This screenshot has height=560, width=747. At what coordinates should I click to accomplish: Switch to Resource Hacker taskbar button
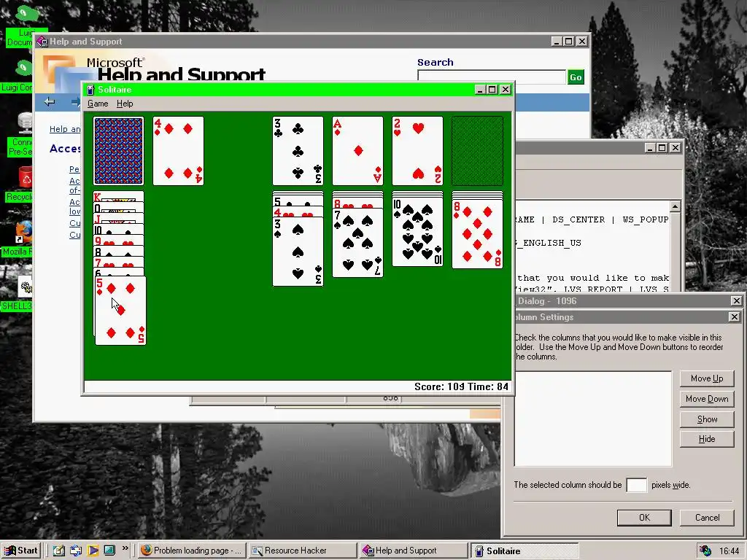click(303, 551)
